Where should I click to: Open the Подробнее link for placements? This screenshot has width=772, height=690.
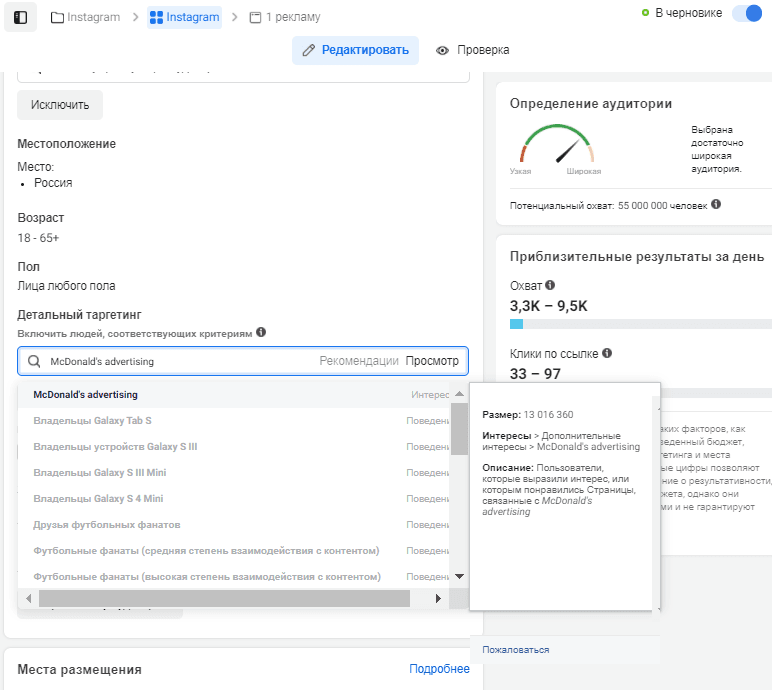pyautogui.click(x=439, y=669)
